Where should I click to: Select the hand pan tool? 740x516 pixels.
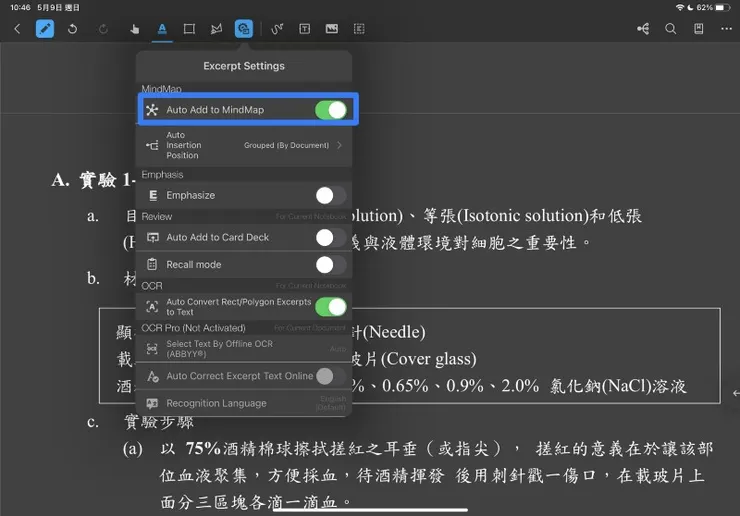135,29
